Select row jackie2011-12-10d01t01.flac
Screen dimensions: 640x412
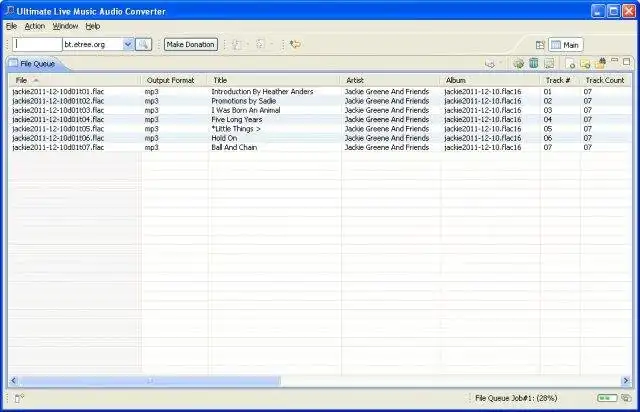coord(320,91)
